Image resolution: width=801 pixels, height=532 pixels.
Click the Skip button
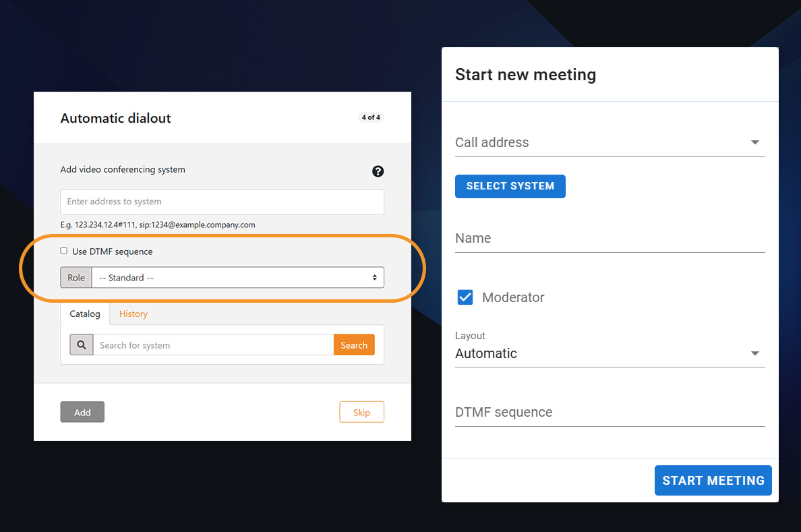(361, 412)
